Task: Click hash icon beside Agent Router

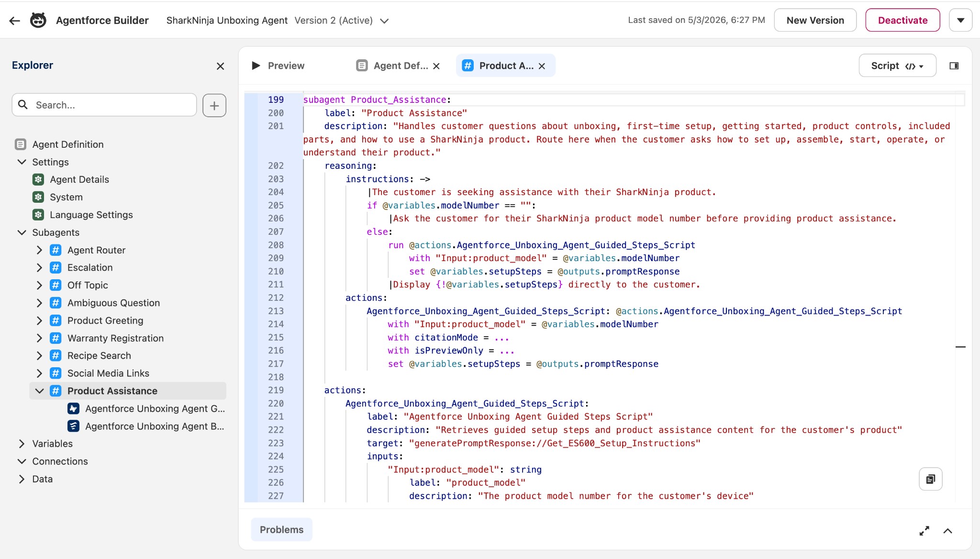Action: click(56, 250)
